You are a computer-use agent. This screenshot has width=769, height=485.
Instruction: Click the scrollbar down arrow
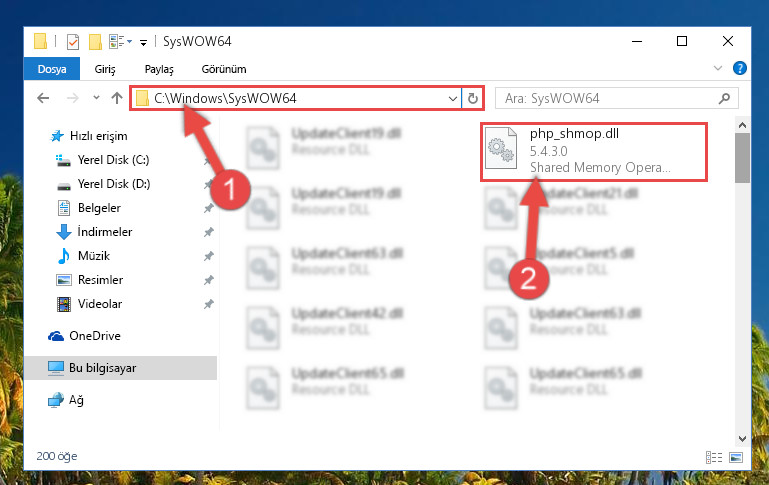(x=742, y=438)
